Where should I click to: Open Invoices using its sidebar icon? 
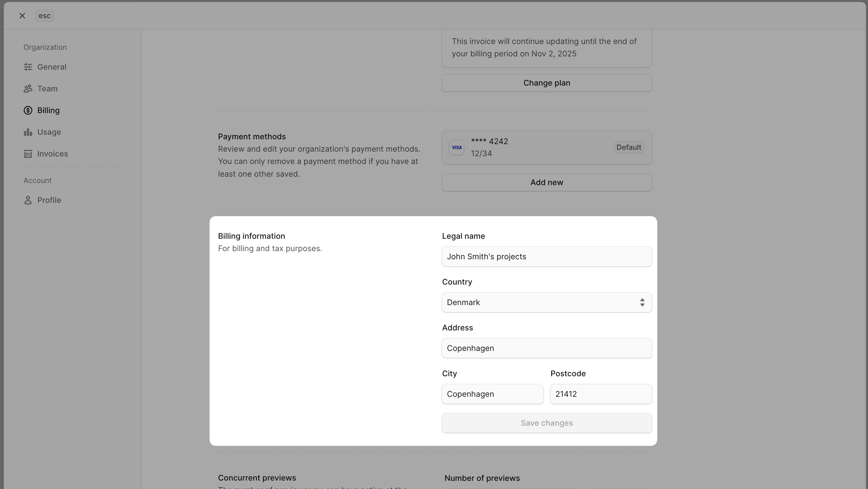[x=28, y=154]
